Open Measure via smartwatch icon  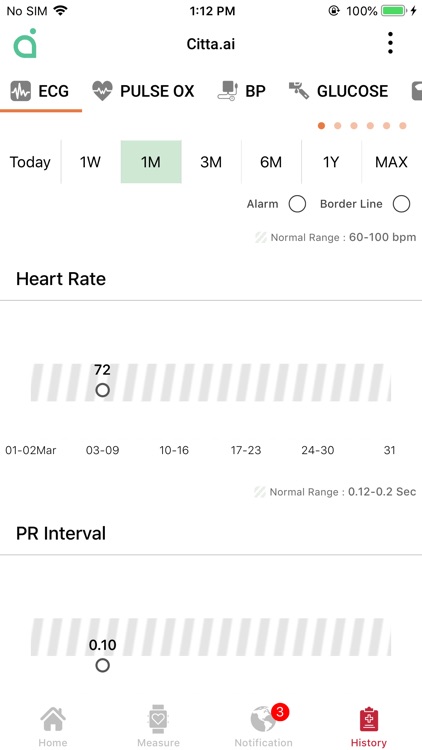point(158,719)
